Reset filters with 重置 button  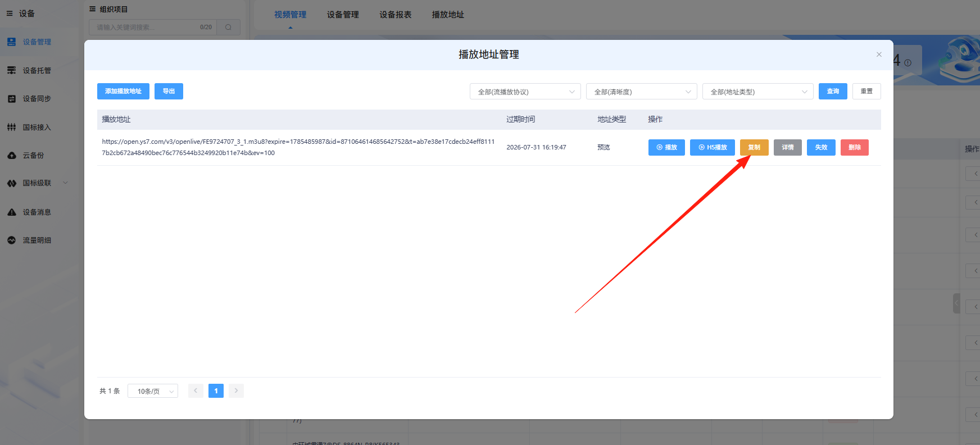[x=866, y=92]
